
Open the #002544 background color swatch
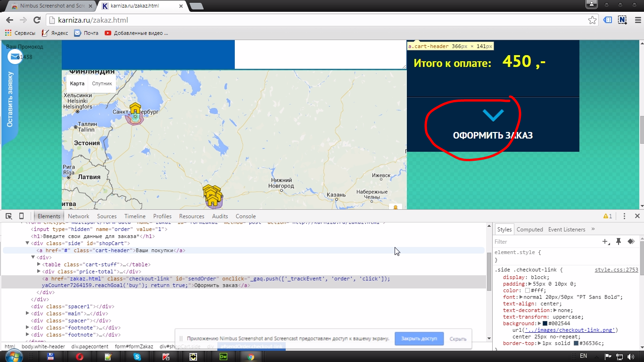pos(545,324)
